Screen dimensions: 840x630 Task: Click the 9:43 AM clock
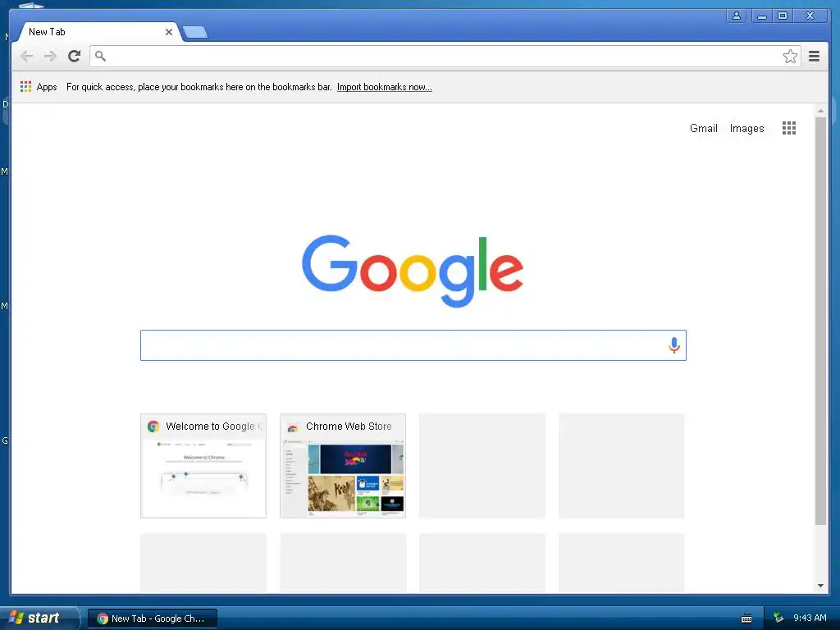pyautogui.click(x=810, y=618)
